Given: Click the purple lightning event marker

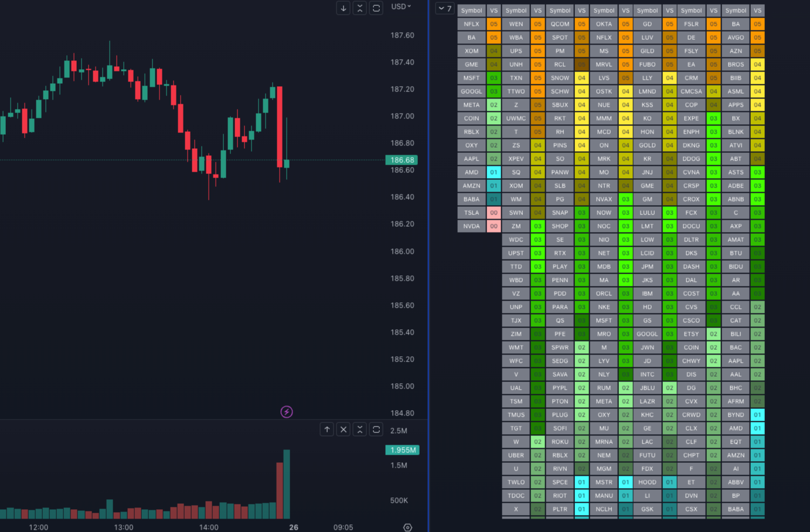Looking at the screenshot, I should pos(287,412).
